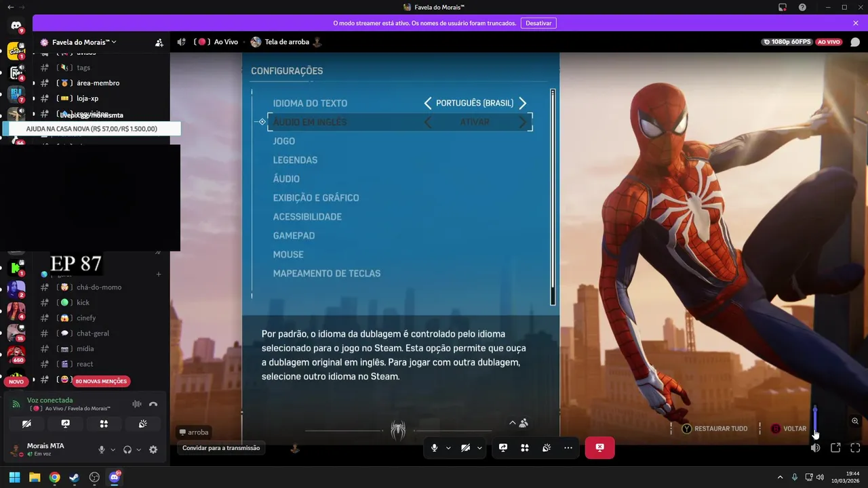
Task: Open Discord direct messages home icon
Action: tap(16, 26)
